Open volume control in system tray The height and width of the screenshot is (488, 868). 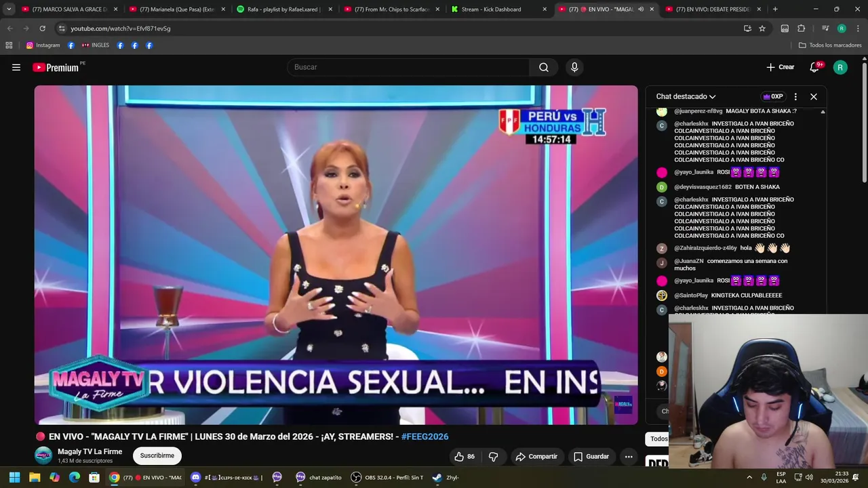(x=809, y=478)
